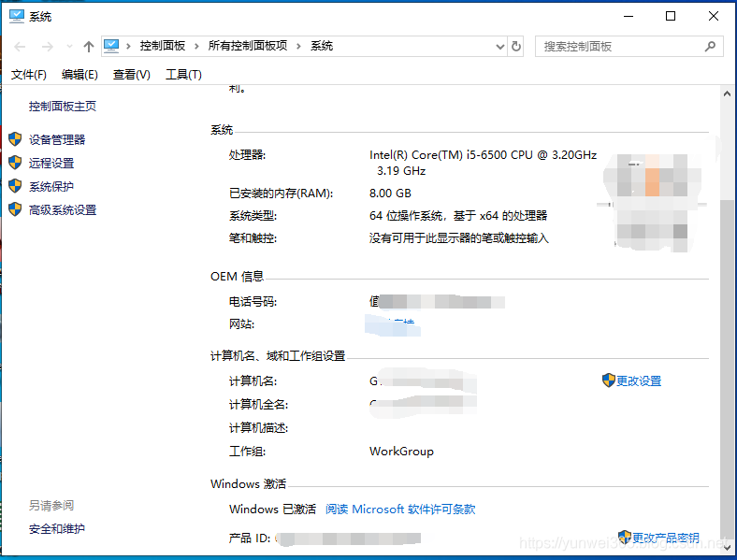
Task: Select the WorkGroup value
Action: click(x=401, y=452)
